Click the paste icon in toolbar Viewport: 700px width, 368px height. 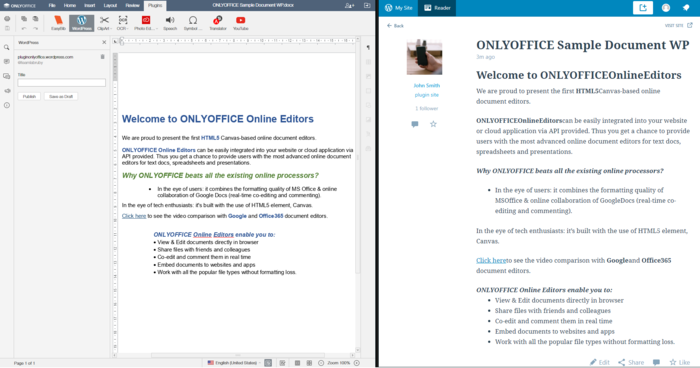coord(35,19)
